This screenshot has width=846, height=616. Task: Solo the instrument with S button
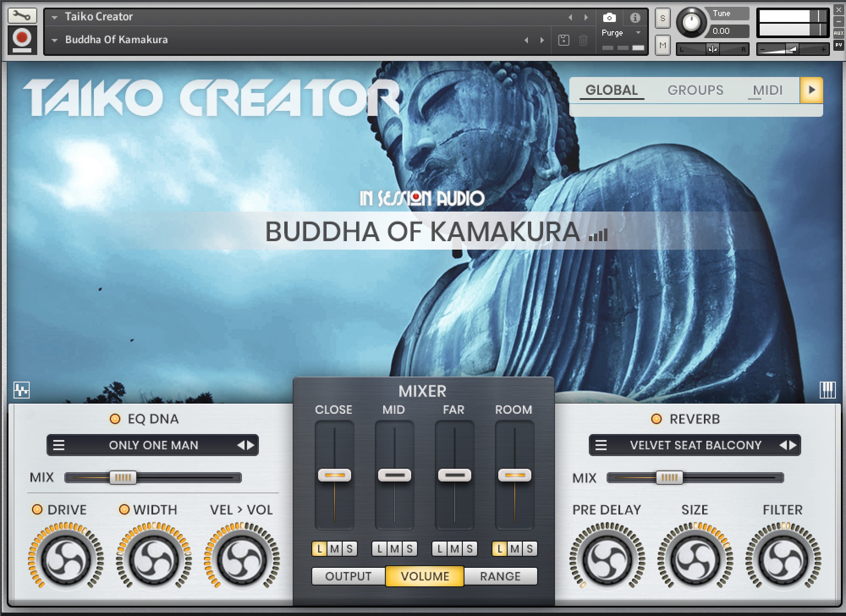(x=663, y=19)
